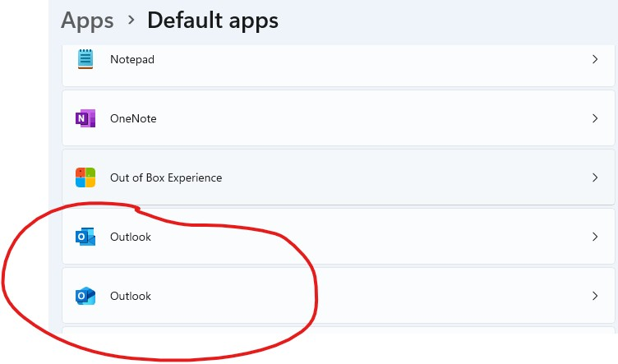This screenshot has width=618, height=364.
Task: Open chevron for the envelope-icon Outlook entry
Action: (x=595, y=237)
